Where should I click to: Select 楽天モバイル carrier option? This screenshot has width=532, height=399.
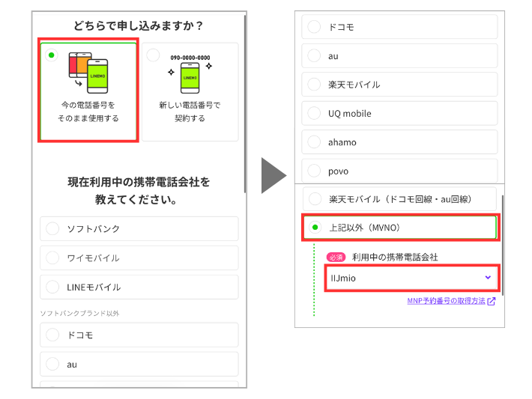tap(399, 85)
